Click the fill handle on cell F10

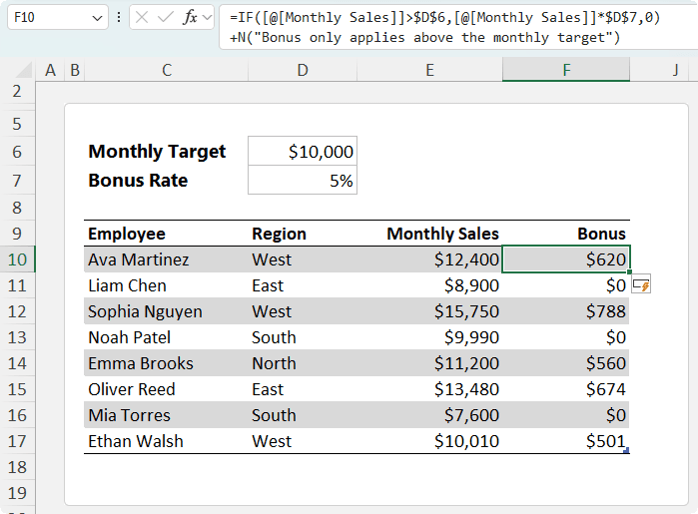click(x=629, y=271)
